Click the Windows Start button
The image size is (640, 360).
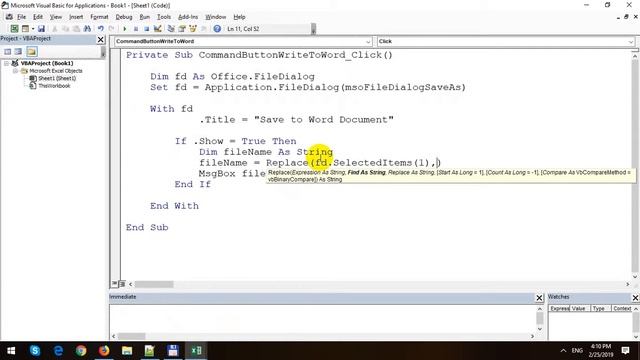[x=11, y=351]
